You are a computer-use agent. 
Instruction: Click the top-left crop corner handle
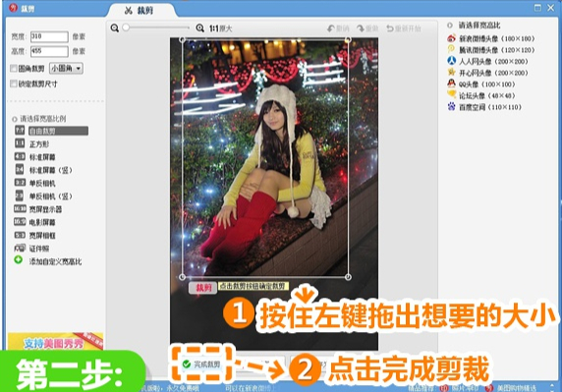point(182,39)
